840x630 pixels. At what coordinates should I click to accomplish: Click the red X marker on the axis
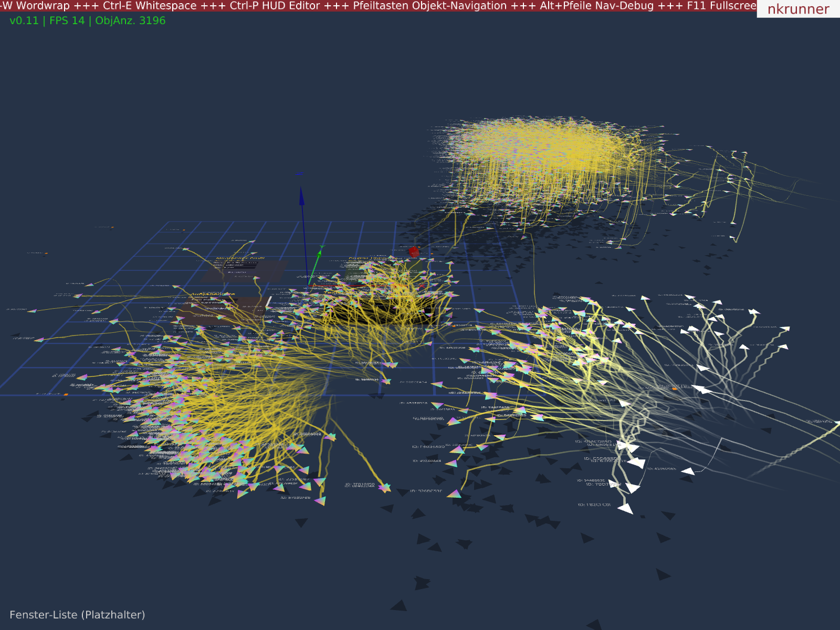point(422,286)
